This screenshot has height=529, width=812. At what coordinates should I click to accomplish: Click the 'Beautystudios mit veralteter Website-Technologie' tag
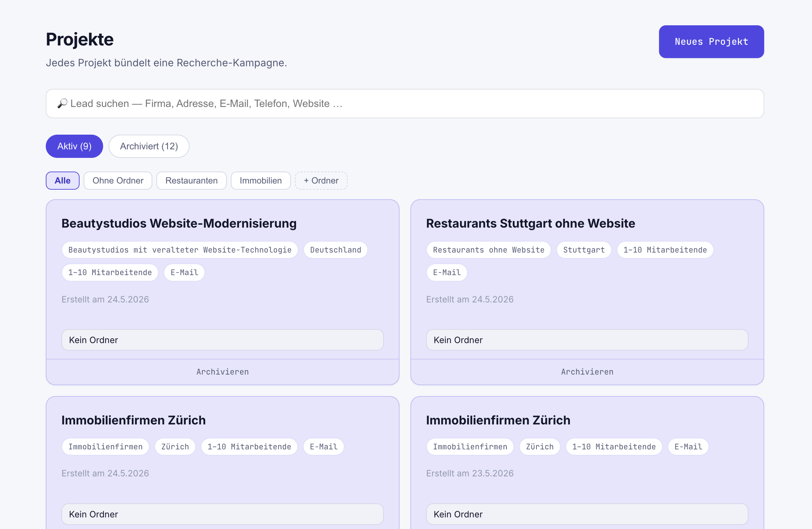[x=180, y=250]
